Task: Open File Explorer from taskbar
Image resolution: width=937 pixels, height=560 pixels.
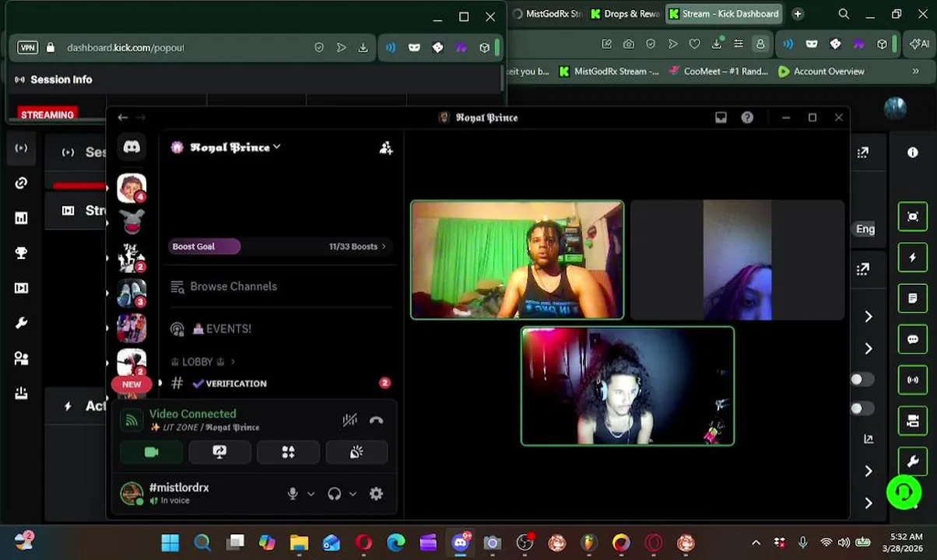Action: point(300,542)
